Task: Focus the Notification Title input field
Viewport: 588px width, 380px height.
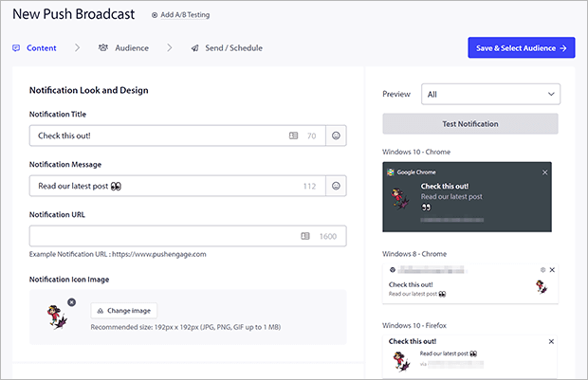Action: pos(177,136)
